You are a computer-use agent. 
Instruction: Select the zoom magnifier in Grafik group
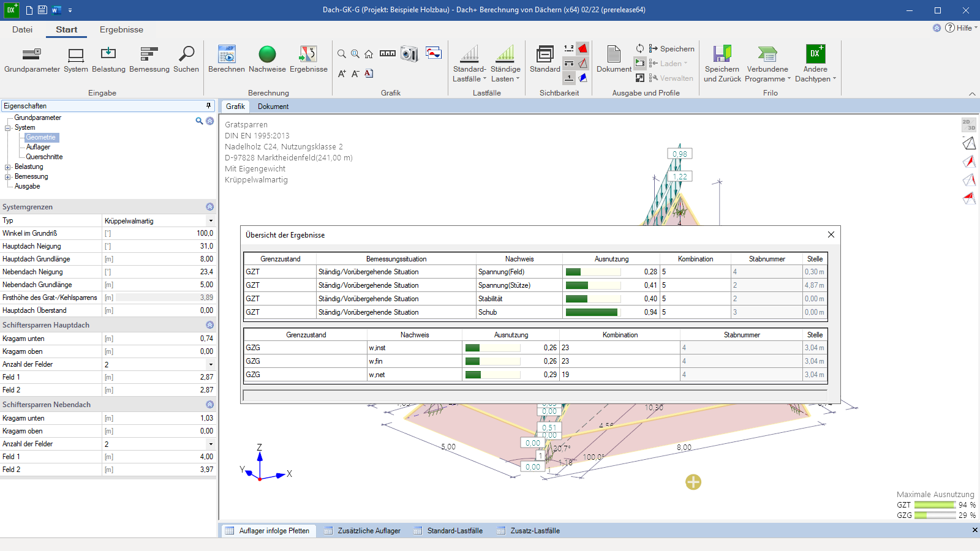click(342, 54)
